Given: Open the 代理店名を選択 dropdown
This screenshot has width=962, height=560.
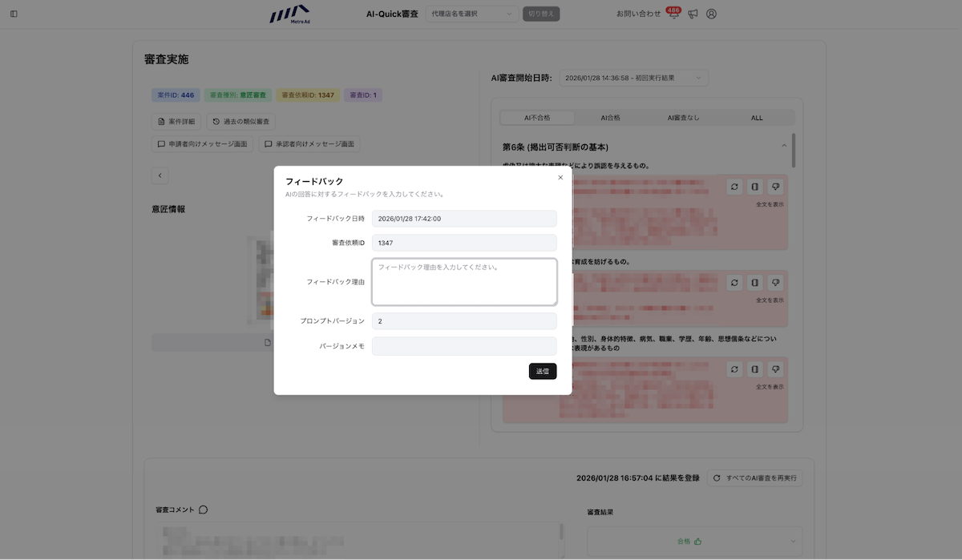Looking at the screenshot, I should pos(472,14).
